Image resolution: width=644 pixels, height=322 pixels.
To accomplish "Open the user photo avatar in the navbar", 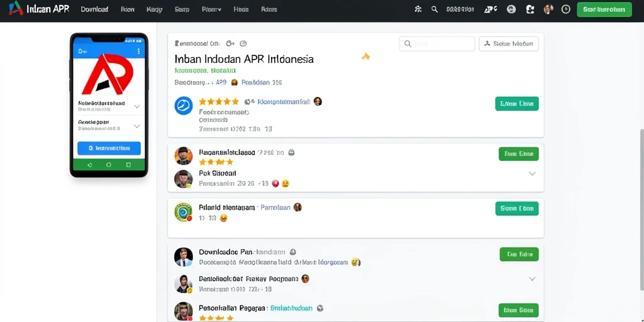I will point(548,9).
